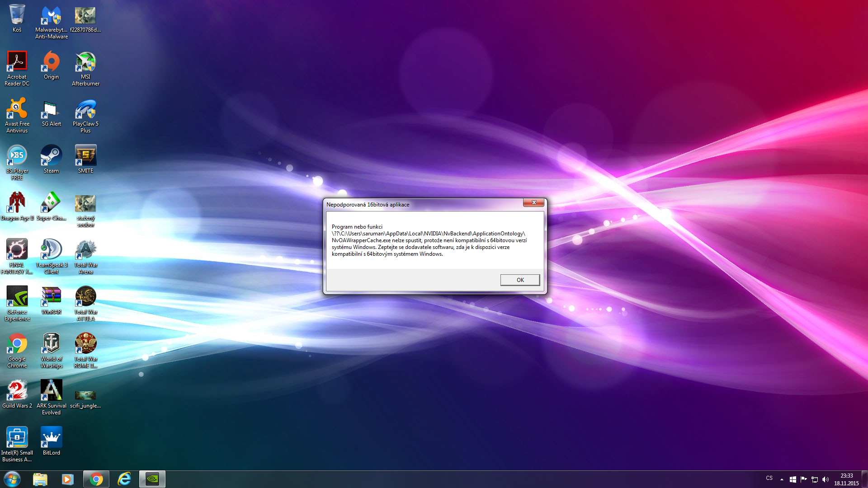
Task: Click the volume speaker tray icon
Action: 826,479
